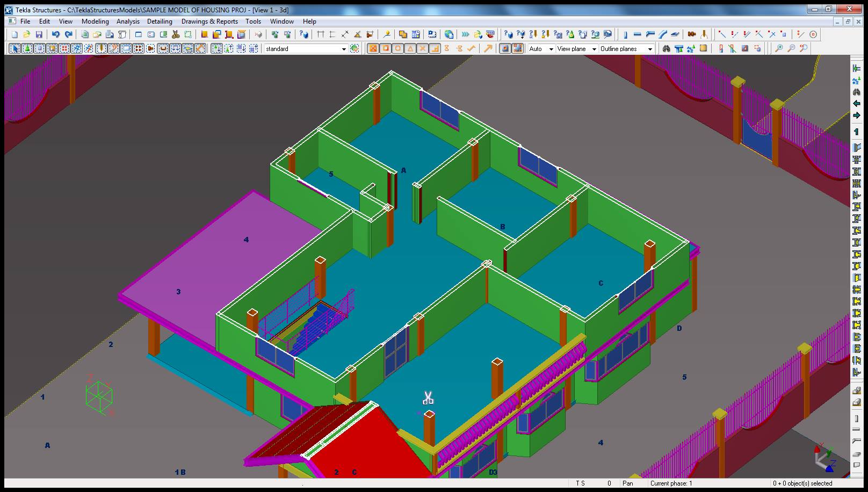Viewport: 868px width, 492px height.
Task: Open the 'standard' selection filter dropdown
Action: click(344, 49)
